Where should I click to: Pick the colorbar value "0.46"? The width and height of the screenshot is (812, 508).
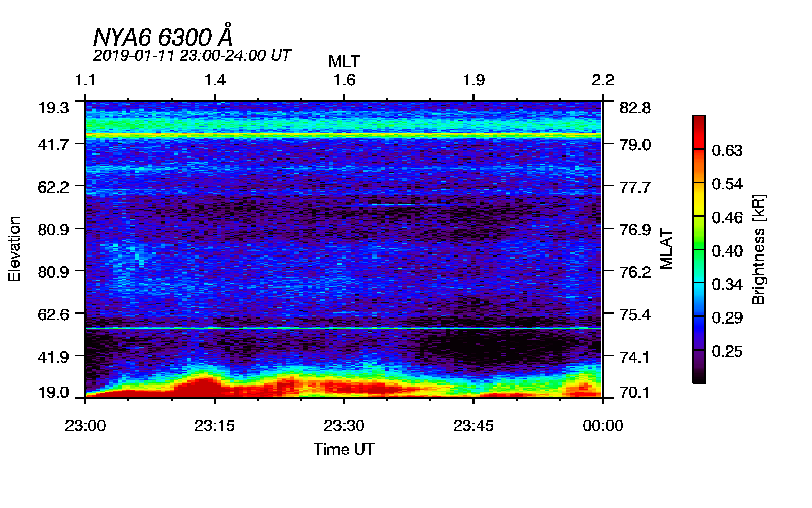pyautogui.click(x=727, y=218)
